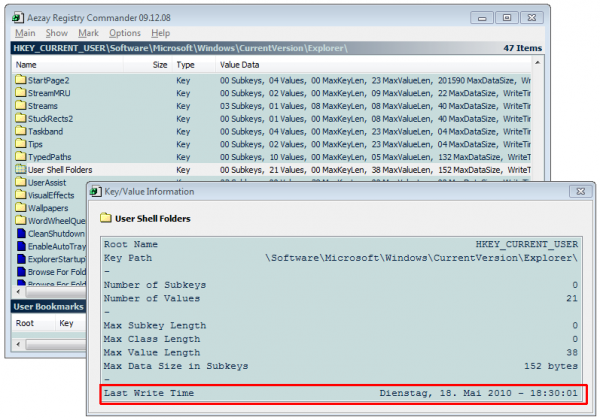Viewport: 600px width, 420px height.
Task: Click the Streams folder icon
Action: point(21,106)
